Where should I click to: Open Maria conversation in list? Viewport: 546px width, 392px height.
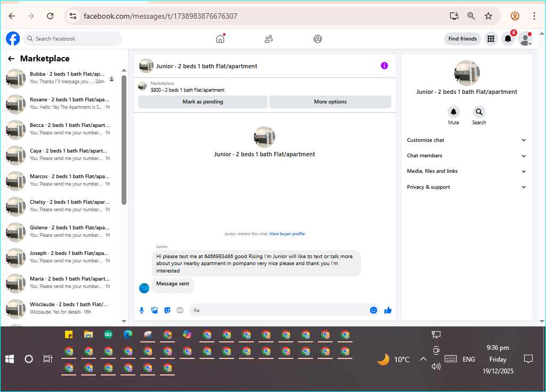click(60, 283)
